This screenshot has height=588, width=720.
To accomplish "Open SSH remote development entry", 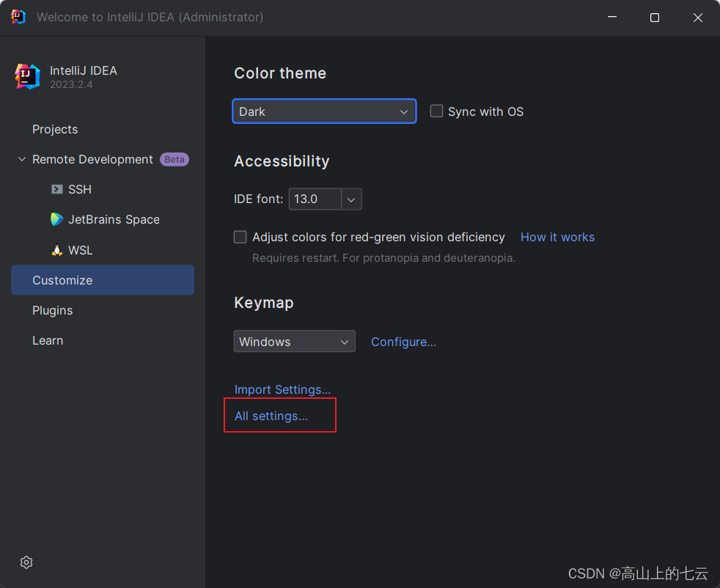I will (x=80, y=189).
